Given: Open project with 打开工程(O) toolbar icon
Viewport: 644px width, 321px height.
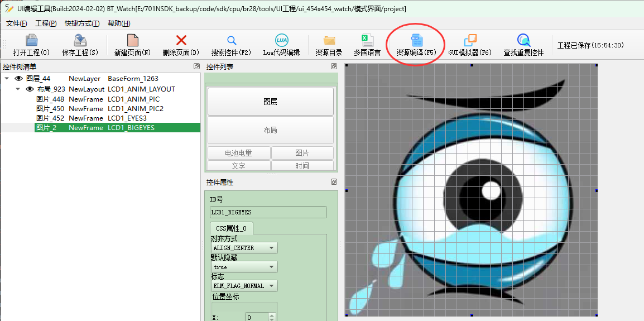Looking at the screenshot, I should pos(32,46).
